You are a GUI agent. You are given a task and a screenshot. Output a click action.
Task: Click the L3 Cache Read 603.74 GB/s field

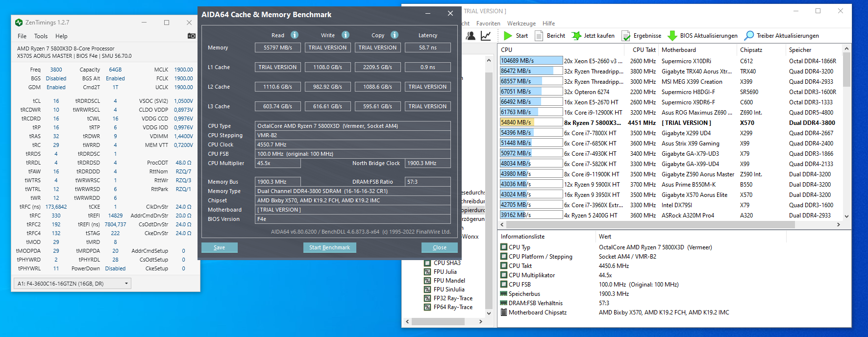coord(278,106)
